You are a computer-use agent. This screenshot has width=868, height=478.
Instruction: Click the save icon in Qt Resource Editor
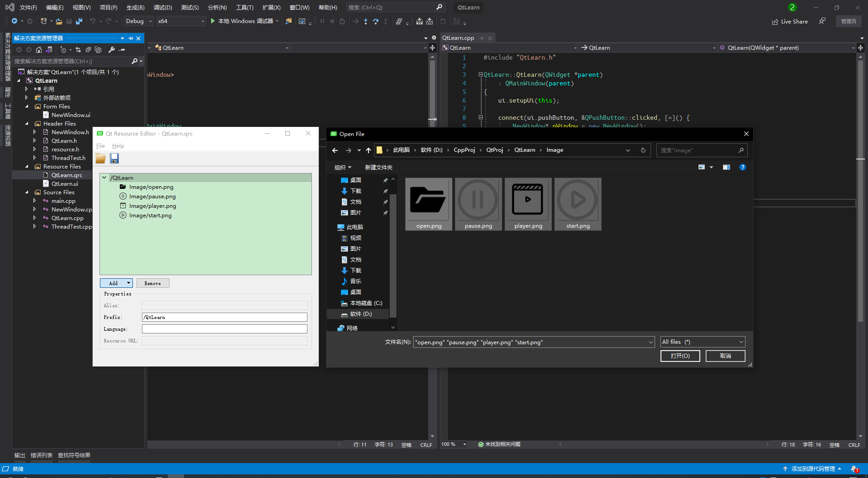[114, 158]
